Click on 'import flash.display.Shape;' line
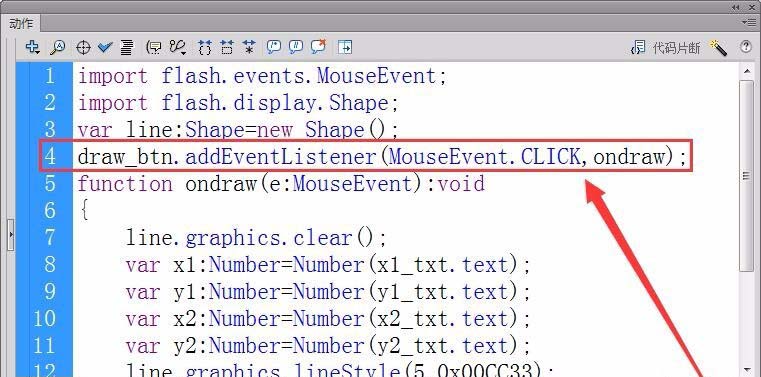Viewport: 761px width, 377px height. 238,103
